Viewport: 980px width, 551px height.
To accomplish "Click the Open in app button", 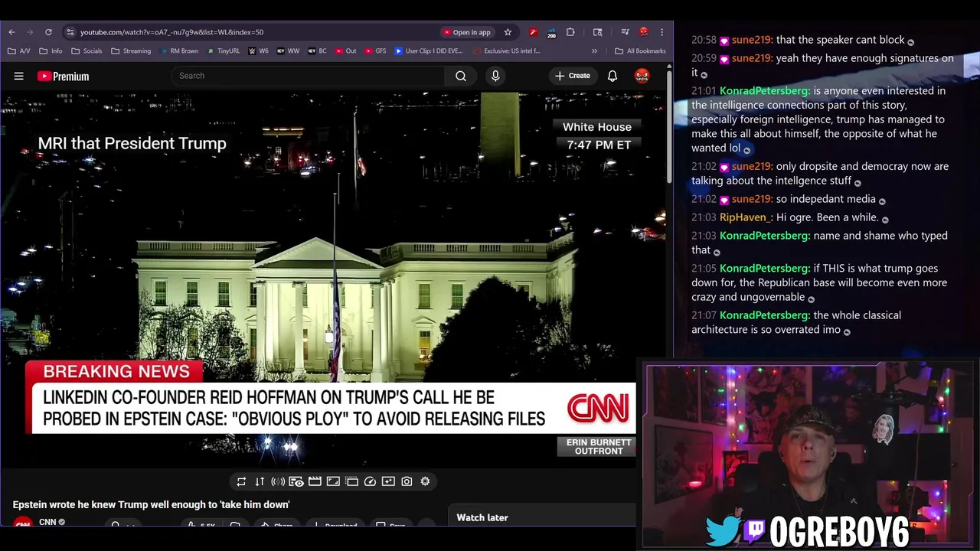I will (467, 32).
